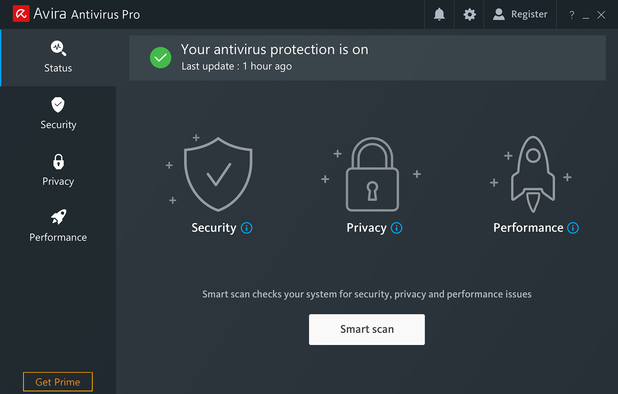
Task: Open settings via the gear icon
Action: tap(469, 15)
